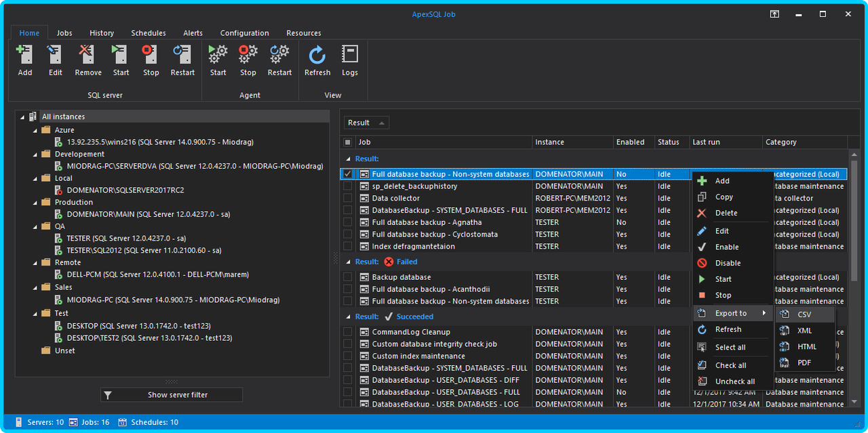
Task: Open the Configuration tab
Action: [x=245, y=33]
